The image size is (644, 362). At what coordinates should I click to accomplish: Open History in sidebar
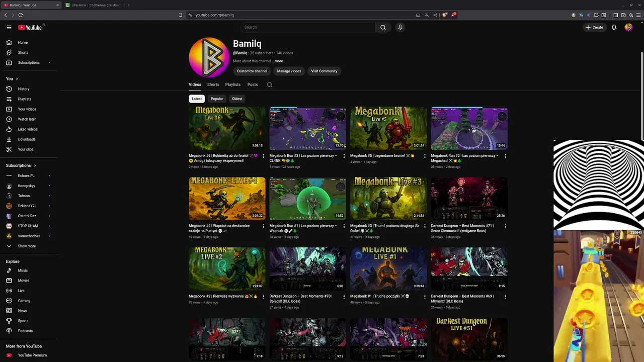pos(30,89)
